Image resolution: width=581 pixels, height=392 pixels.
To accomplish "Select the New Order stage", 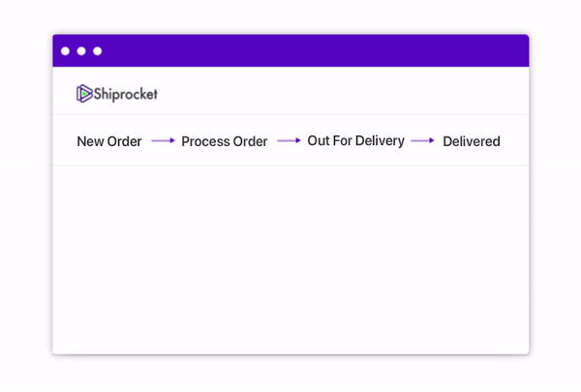I will [x=109, y=141].
